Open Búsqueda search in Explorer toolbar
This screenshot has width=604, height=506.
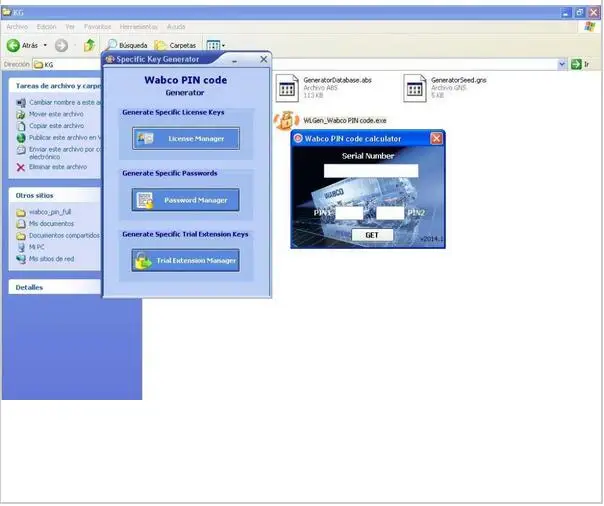[127, 45]
